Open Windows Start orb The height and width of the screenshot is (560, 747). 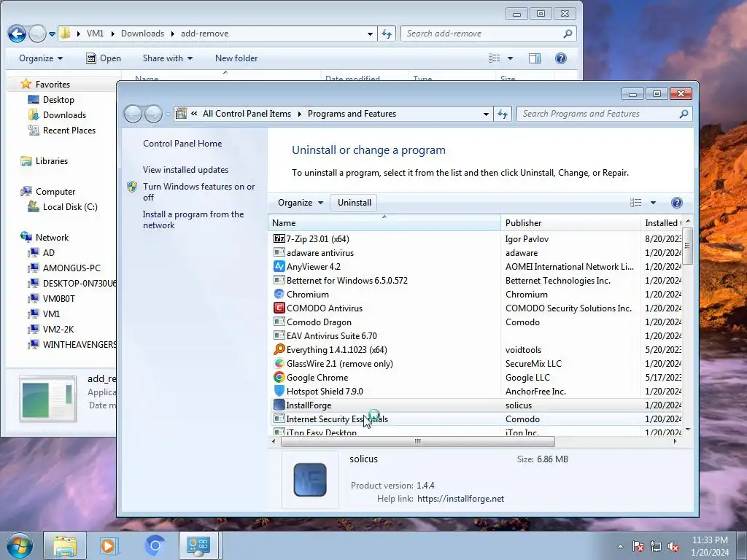point(19,545)
